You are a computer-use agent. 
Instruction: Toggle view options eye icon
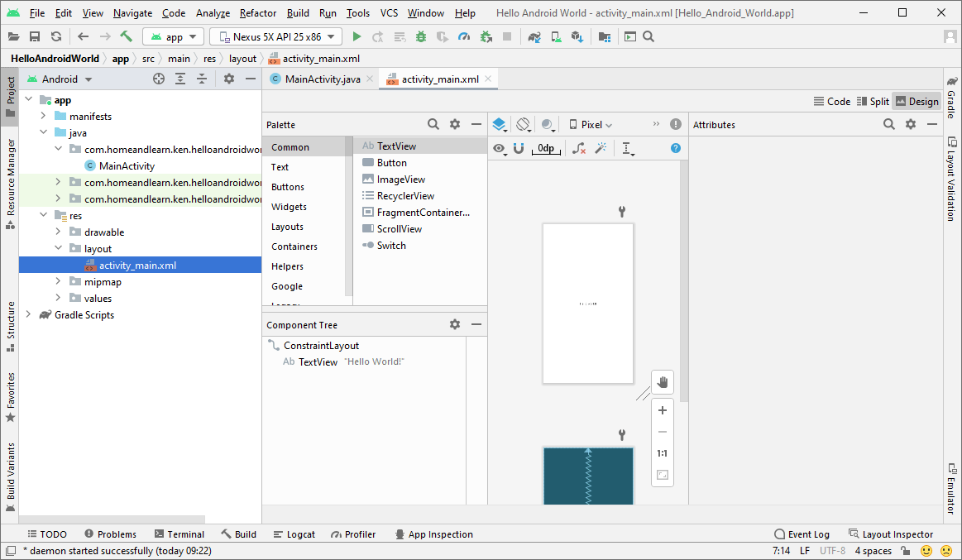pyautogui.click(x=499, y=148)
